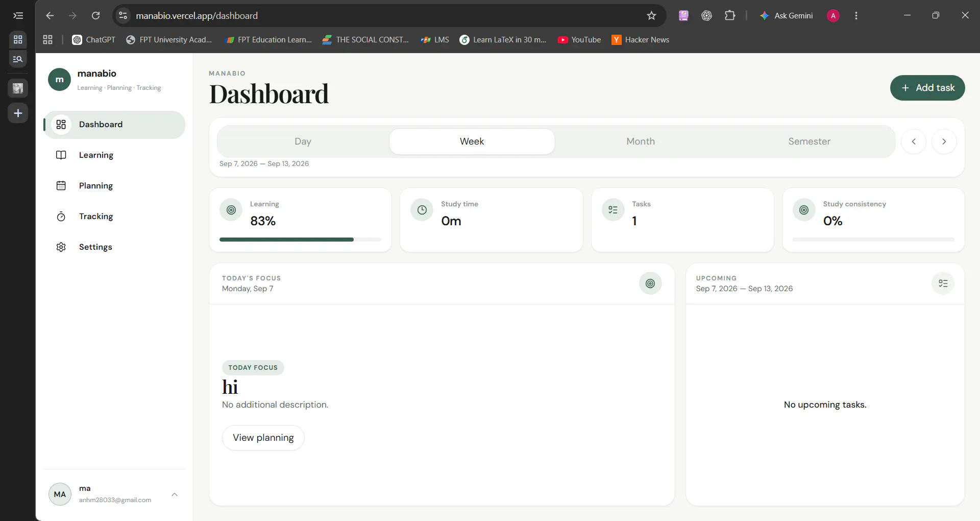The width and height of the screenshot is (980, 521).
Task: Click the tab groups grid icon
Action: coord(18,39)
